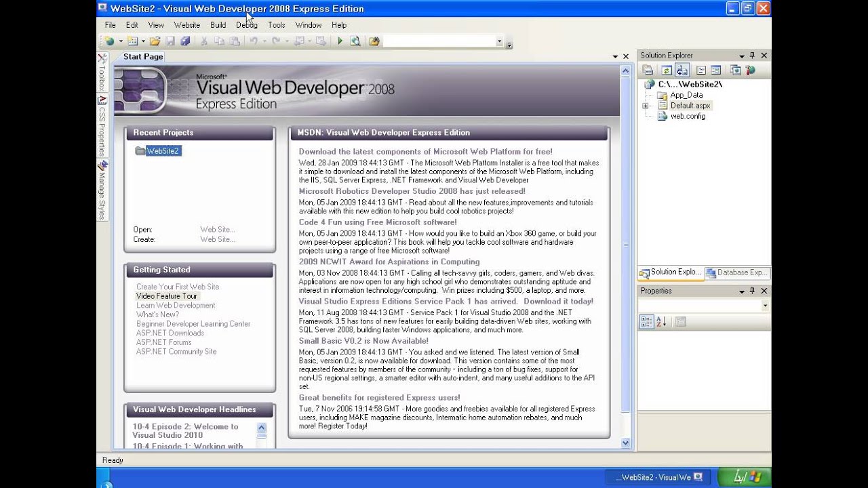Click the Save All toolbar icon
Viewport: 868px width, 488px height.
185,41
